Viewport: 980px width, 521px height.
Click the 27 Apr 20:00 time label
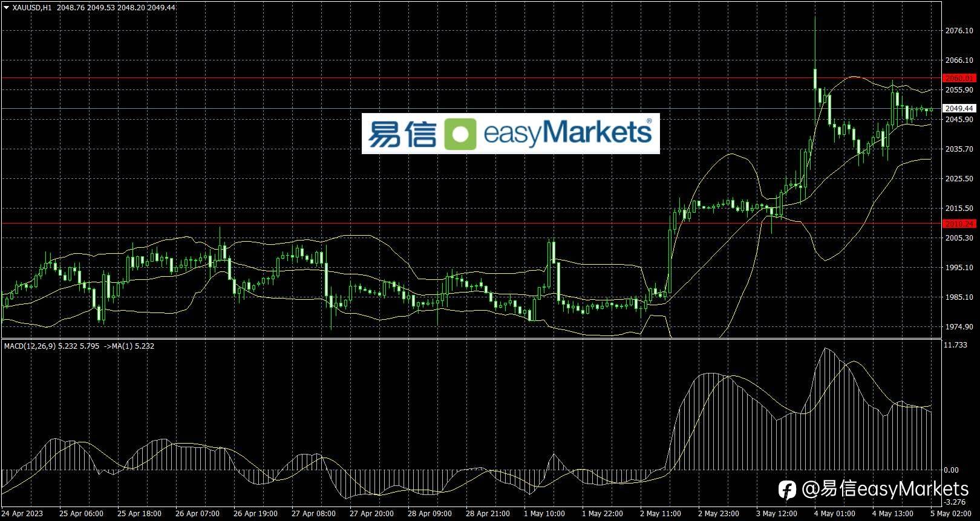coord(371,514)
